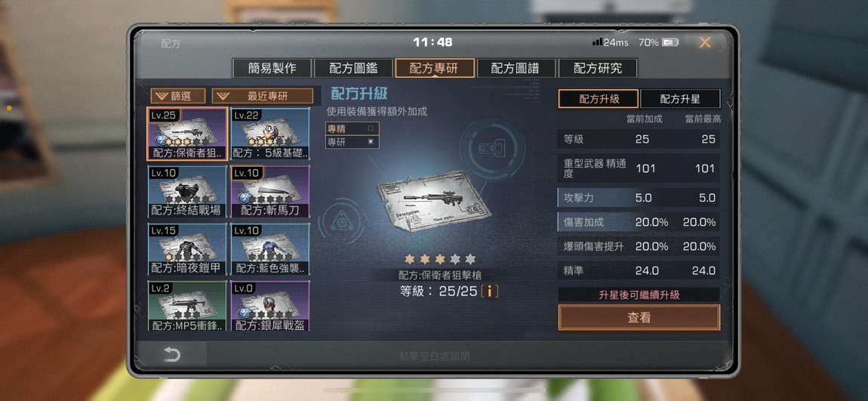Open the 篩選 filter dropdown
Viewport: 868px width, 401px height.
pyautogui.click(x=177, y=97)
